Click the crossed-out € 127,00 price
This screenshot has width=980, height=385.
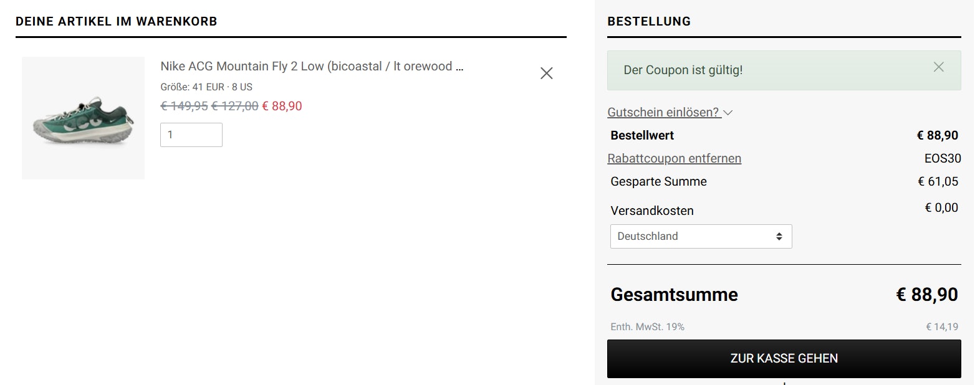[234, 107]
